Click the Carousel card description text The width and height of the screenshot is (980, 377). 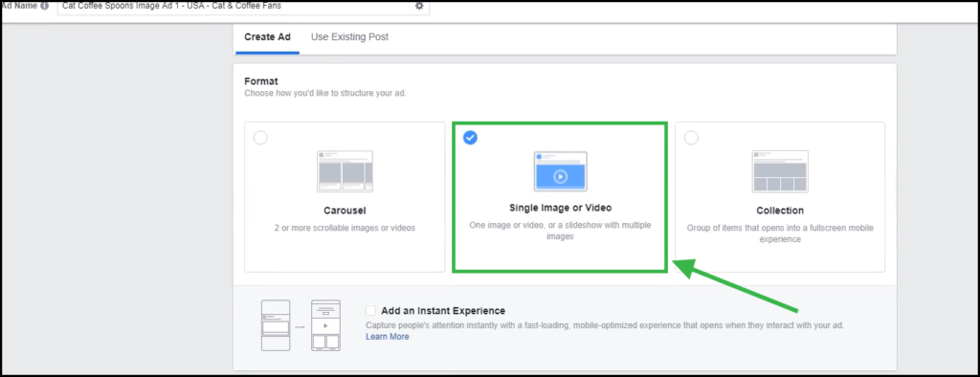(345, 228)
